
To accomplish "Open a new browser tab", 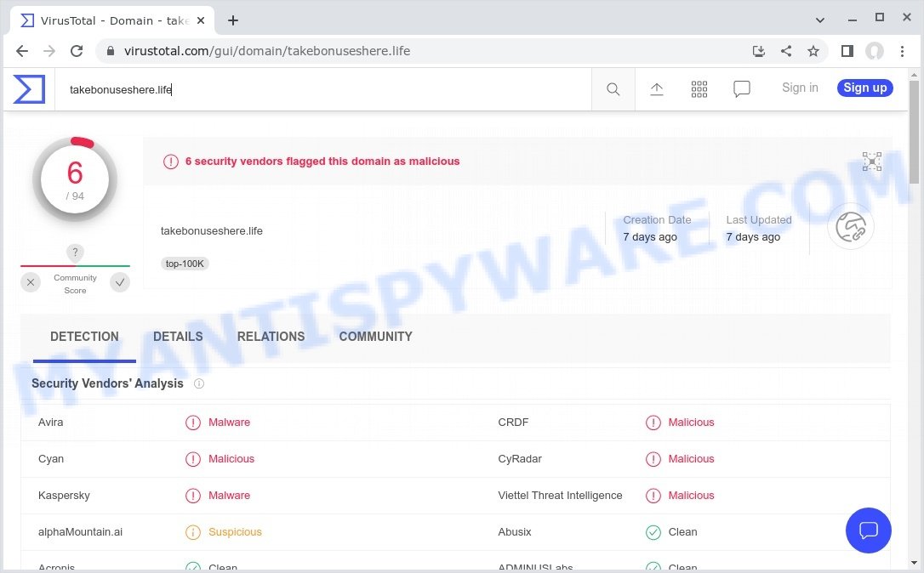I will click(233, 20).
